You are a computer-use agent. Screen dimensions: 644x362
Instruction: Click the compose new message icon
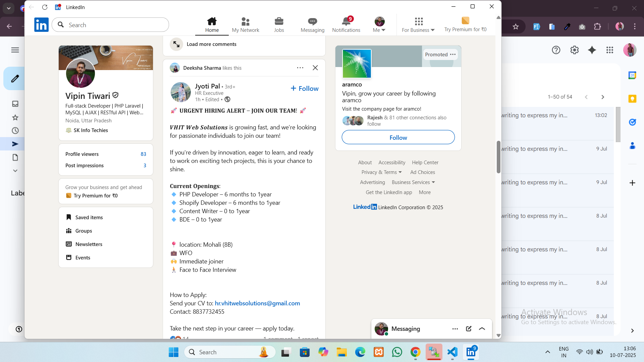(469, 328)
